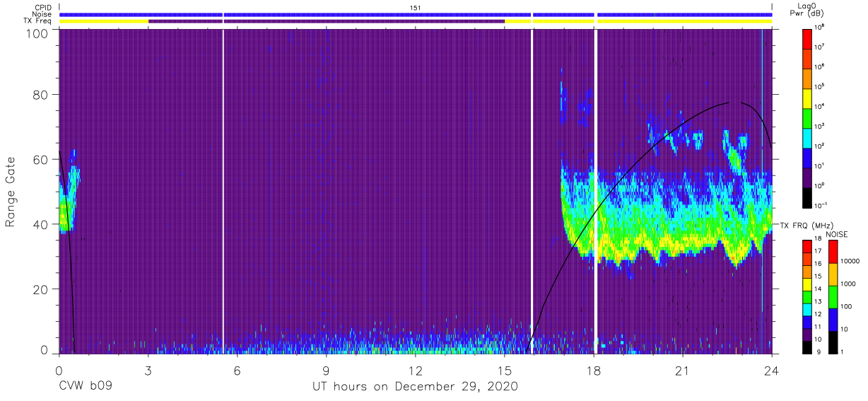Viewport: 868px width, 401px height.
Task: Click the y-axis tick label '20'
Action: (41, 289)
